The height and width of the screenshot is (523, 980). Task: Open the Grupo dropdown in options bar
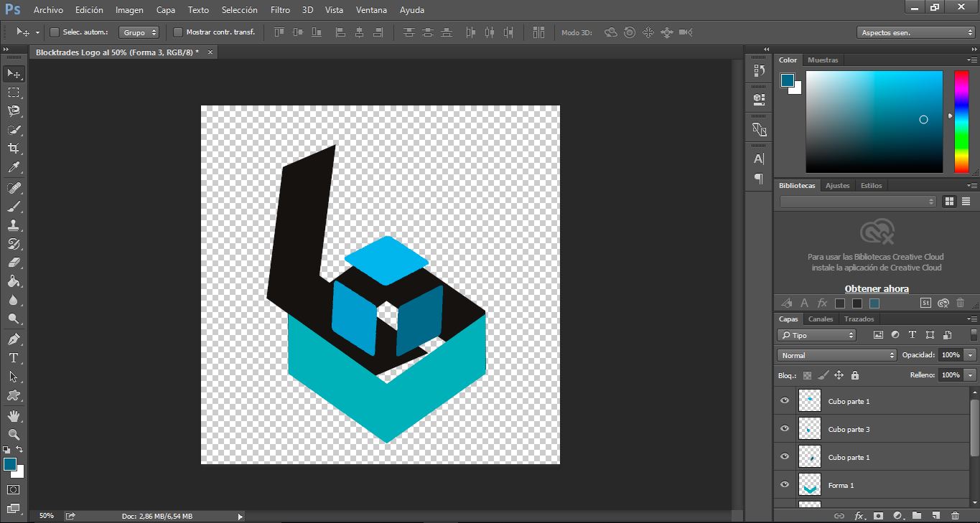139,32
